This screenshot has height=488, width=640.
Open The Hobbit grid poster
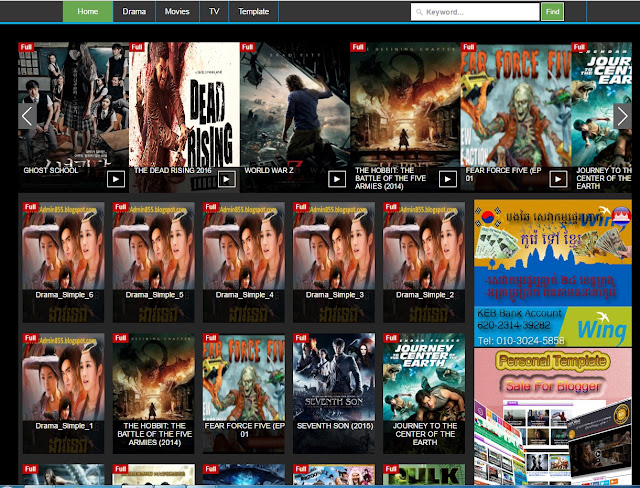click(x=153, y=393)
